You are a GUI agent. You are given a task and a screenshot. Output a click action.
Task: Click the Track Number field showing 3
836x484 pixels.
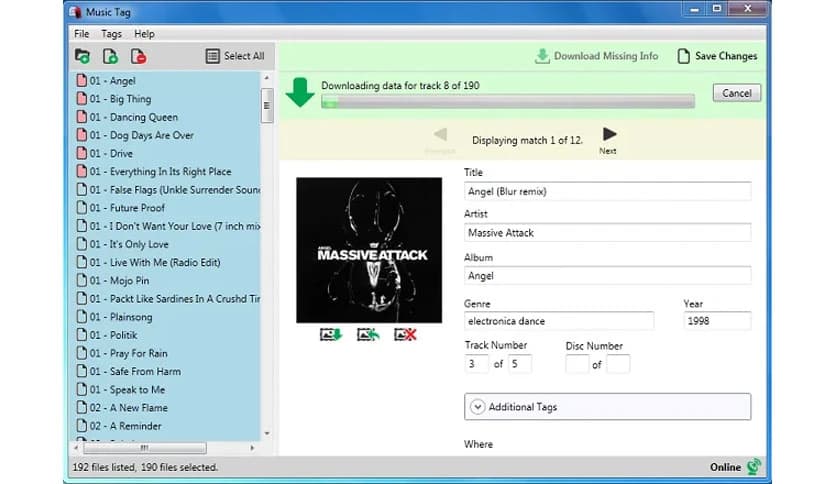coord(476,364)
